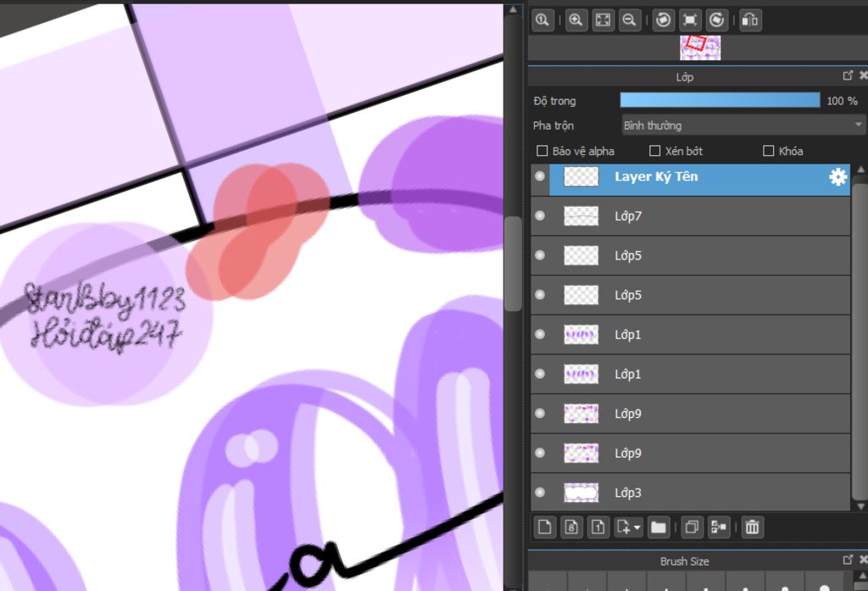
Task: Merge layer down with merge icon
Action: [x=718, y=527]
